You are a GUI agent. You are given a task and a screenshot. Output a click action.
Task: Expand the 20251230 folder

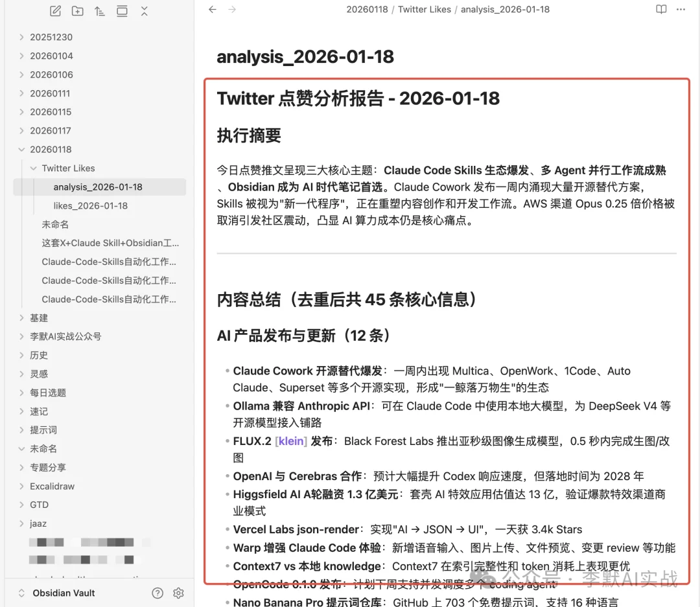pyautogui.click(x=51, y=37)
